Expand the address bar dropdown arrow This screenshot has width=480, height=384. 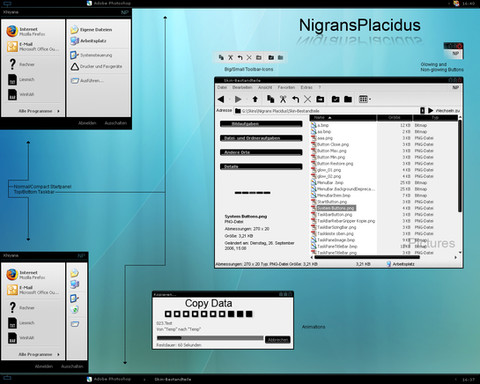[422, 110]
